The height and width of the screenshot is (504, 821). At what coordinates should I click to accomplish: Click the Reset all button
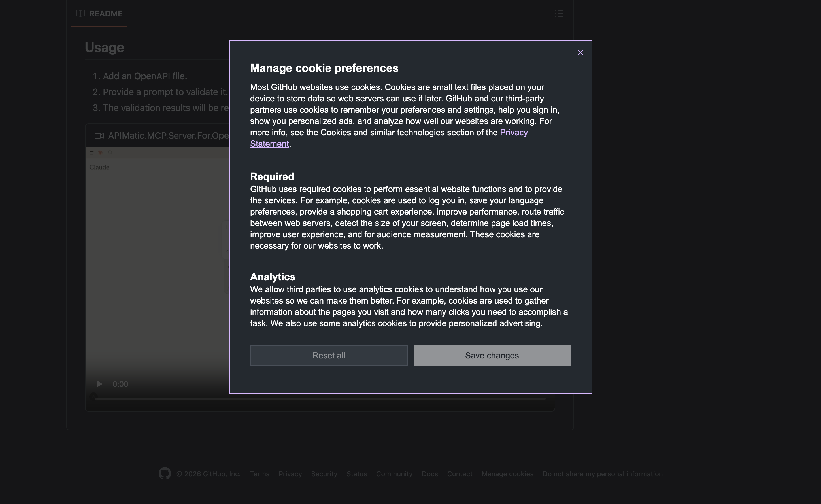tap(329, 355)
